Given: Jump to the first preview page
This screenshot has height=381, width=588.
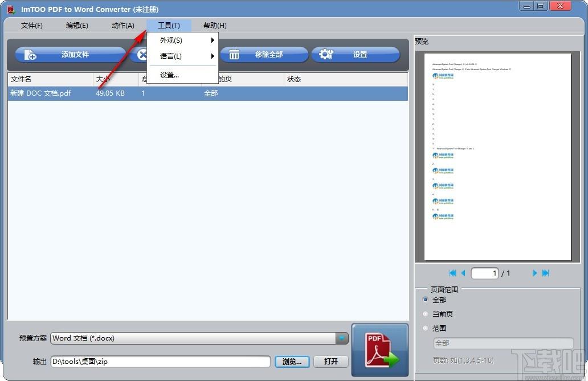Looking at the screenshot, I should 452,273.
